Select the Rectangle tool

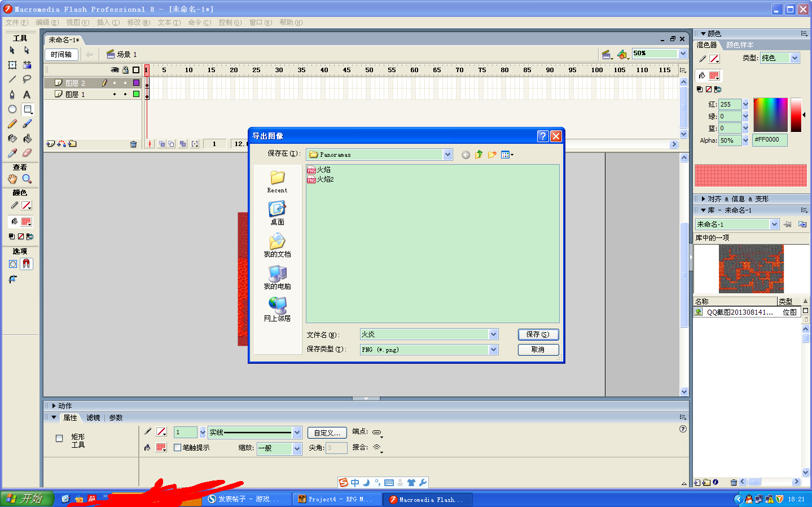pos(27,109)
